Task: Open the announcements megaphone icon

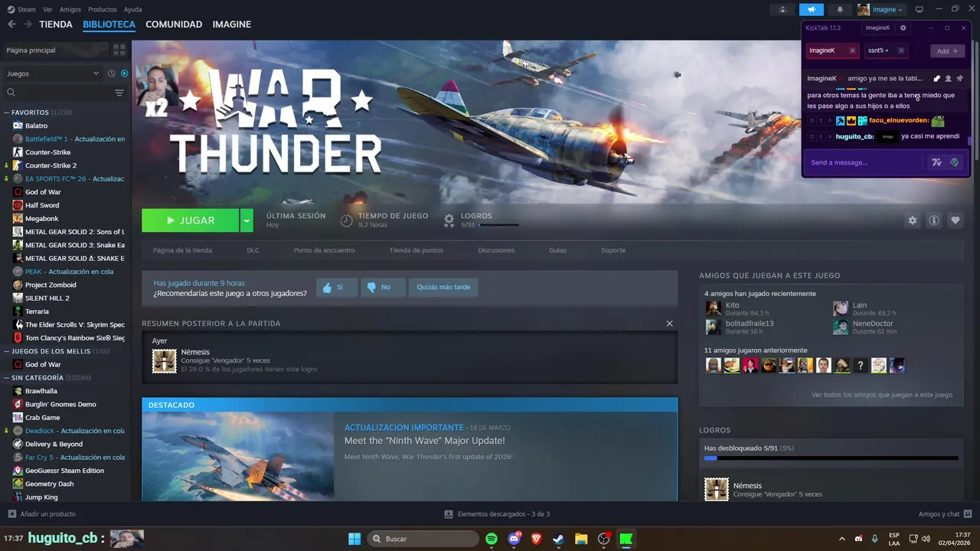Action: click(x=811, y=10)
